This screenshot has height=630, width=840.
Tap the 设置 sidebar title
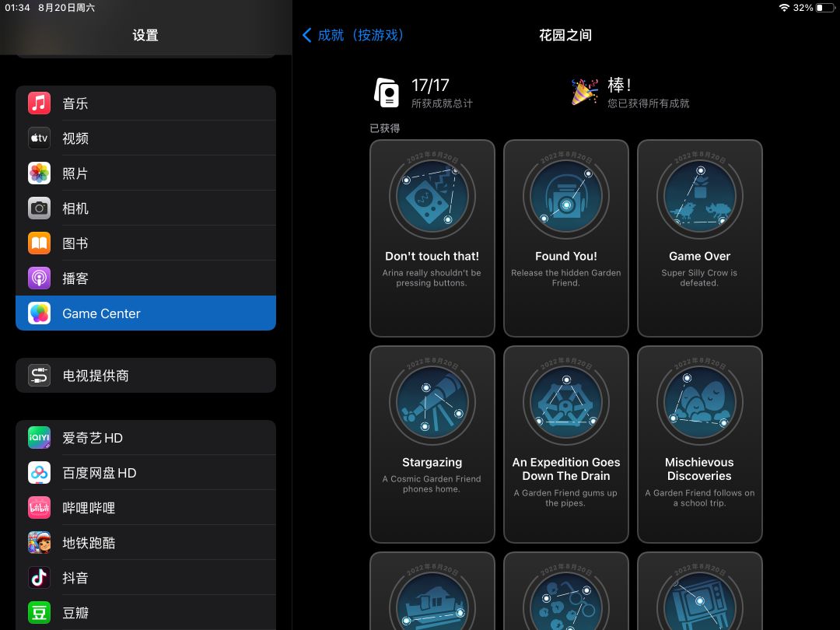[x=145, y=35]
